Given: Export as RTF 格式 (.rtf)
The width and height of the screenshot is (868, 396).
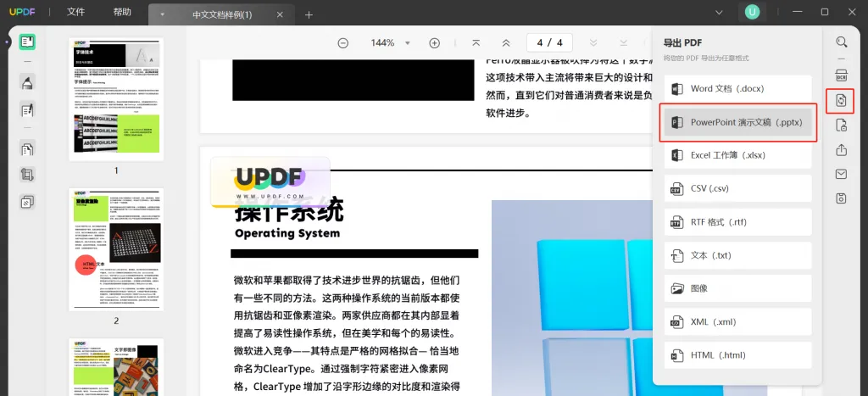Looking at the screenshot, I should click(x=738, y=222).
